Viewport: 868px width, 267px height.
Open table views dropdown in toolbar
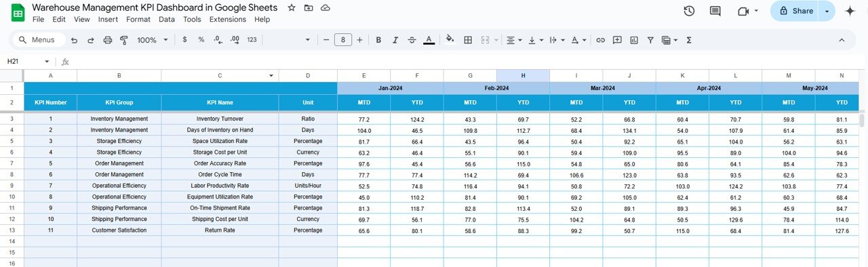669,40
